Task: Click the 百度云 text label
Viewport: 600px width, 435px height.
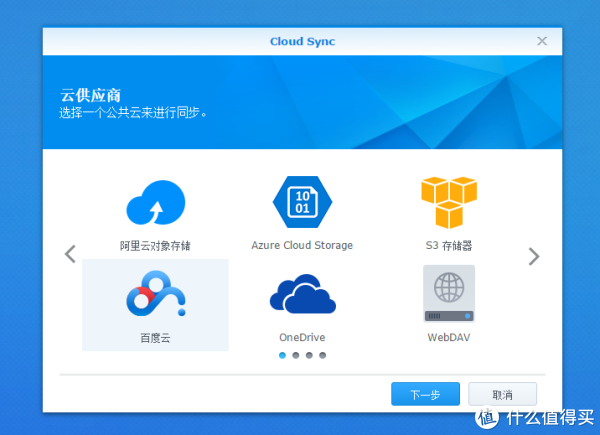Action: tap(155, 337)
